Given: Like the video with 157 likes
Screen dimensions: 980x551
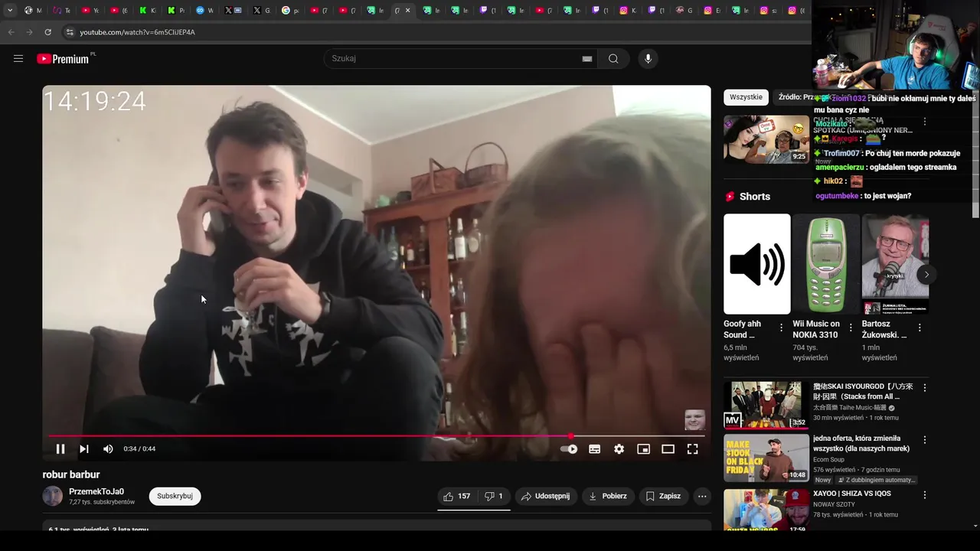Looking at the screenshot, I should click(457, 496).
